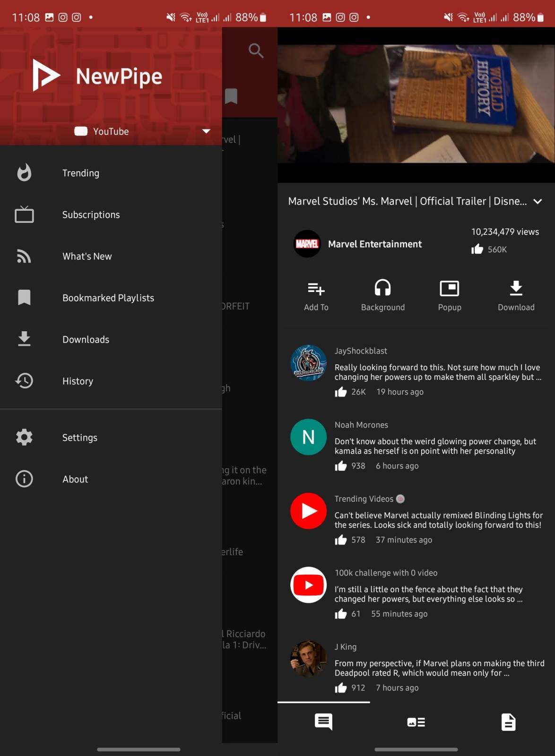Open History from the side drawer
555x756 pixels.
pyautogui.click(x=78, y=381)
